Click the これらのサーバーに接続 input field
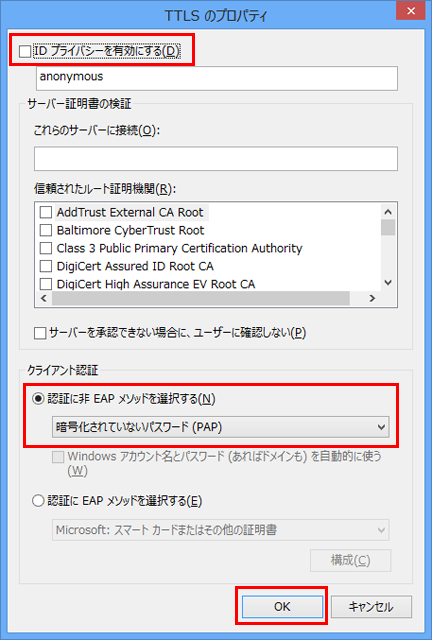Viewport: 432px width, 640px height. tap(216, 159)
